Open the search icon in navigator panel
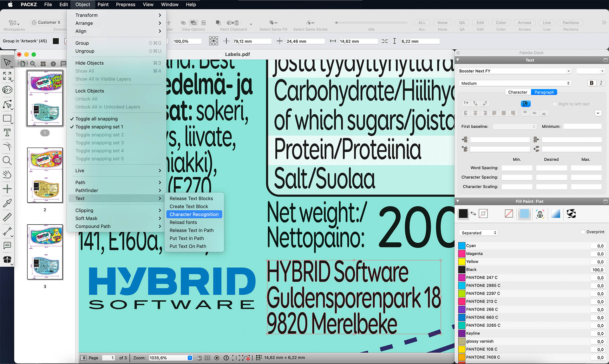This screenshot has height=364, width=609. coord(33,64)
